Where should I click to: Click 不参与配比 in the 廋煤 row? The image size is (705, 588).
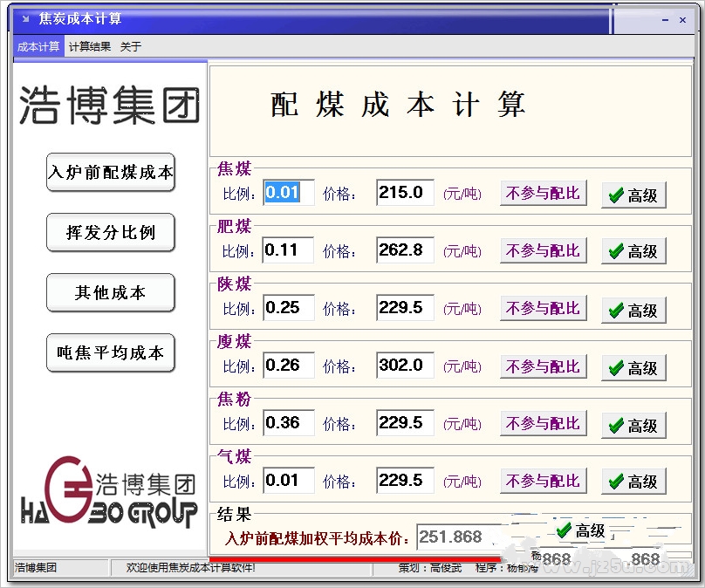pyautogui.click(x=543, y=366)
